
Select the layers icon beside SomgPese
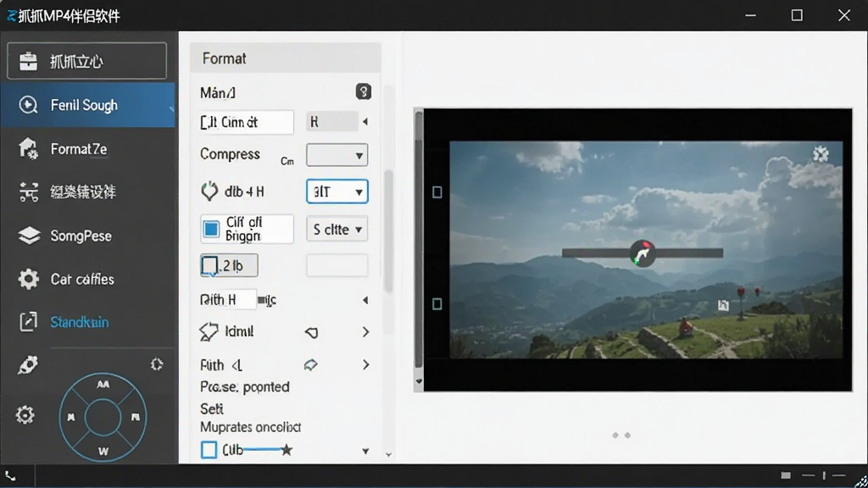click(x=29, y=236)
